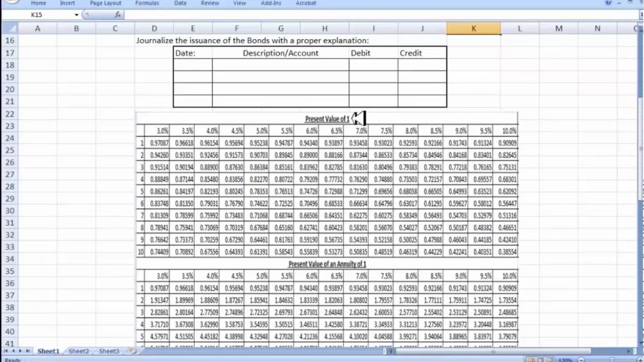Select cell containing 0.82645
The width and height of the screenshot is (644, 362).
pos(506,155)
